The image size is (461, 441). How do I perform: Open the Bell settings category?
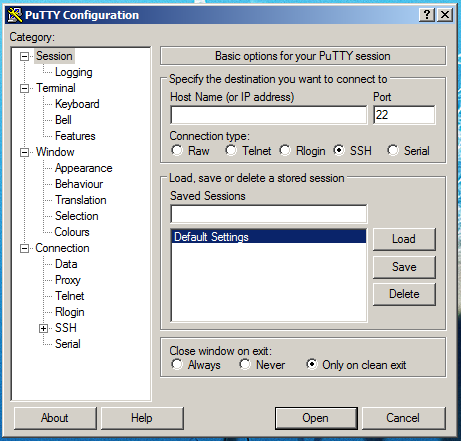pos(63,120)
